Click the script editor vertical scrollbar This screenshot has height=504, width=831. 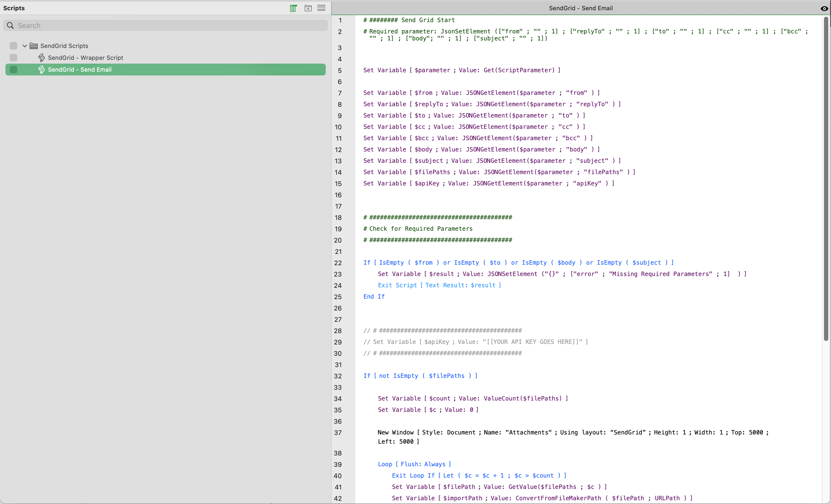826,179
